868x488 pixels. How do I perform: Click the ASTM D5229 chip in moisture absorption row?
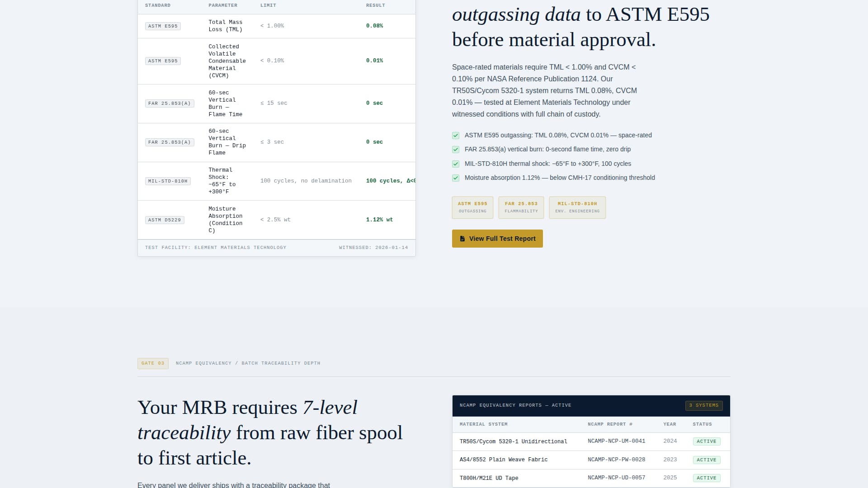165,220
